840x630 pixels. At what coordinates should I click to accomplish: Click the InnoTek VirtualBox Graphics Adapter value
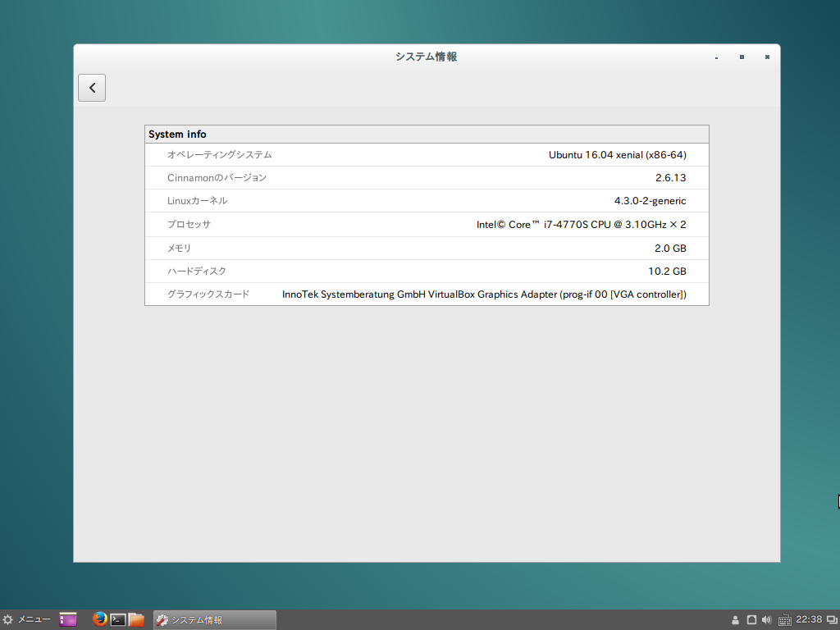click(484, 294)
